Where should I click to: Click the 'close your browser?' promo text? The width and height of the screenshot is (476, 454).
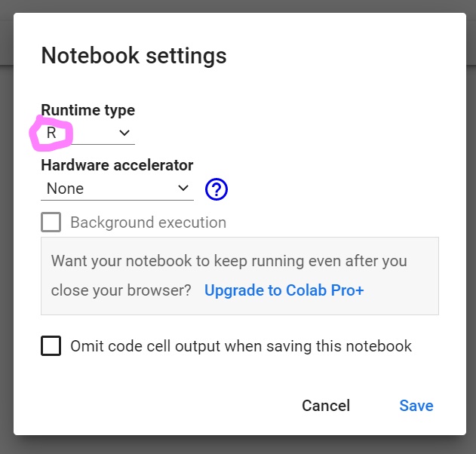[121, 290]
